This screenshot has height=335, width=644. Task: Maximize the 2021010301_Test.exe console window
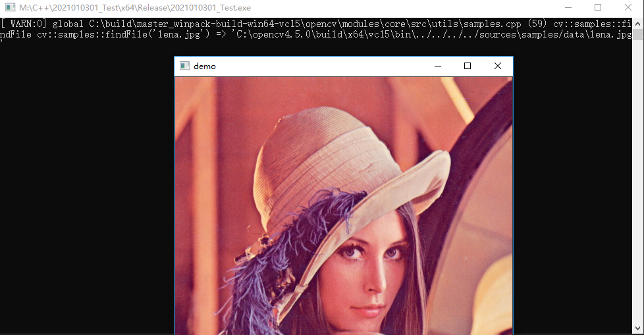tap(598, 7)
